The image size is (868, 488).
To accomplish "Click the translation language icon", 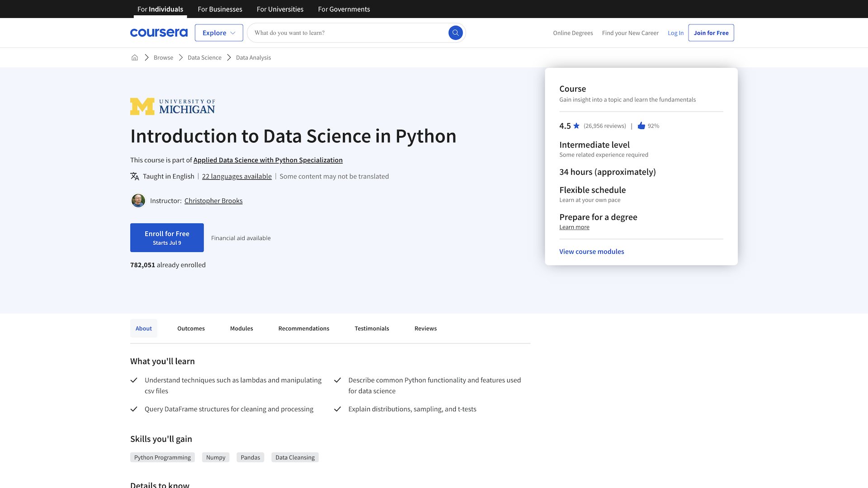I will [x=135, y=176].
